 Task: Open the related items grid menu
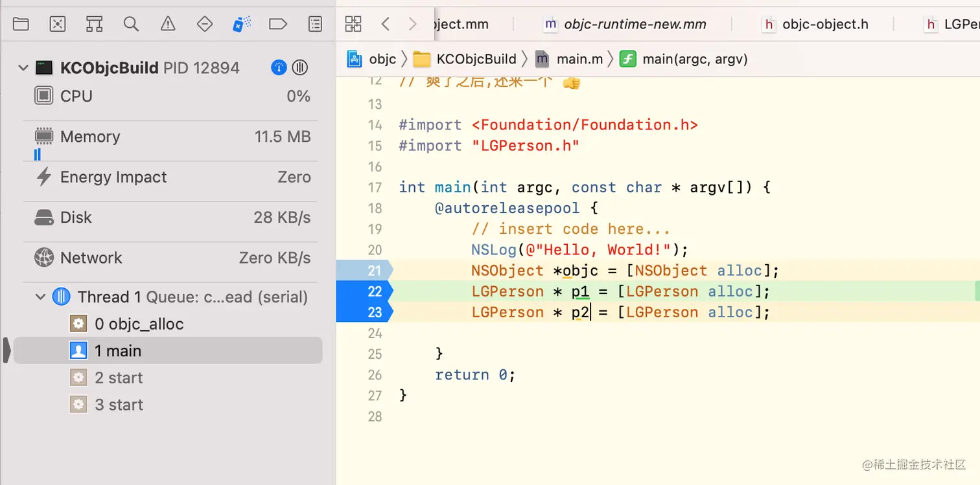click(353, 24)
